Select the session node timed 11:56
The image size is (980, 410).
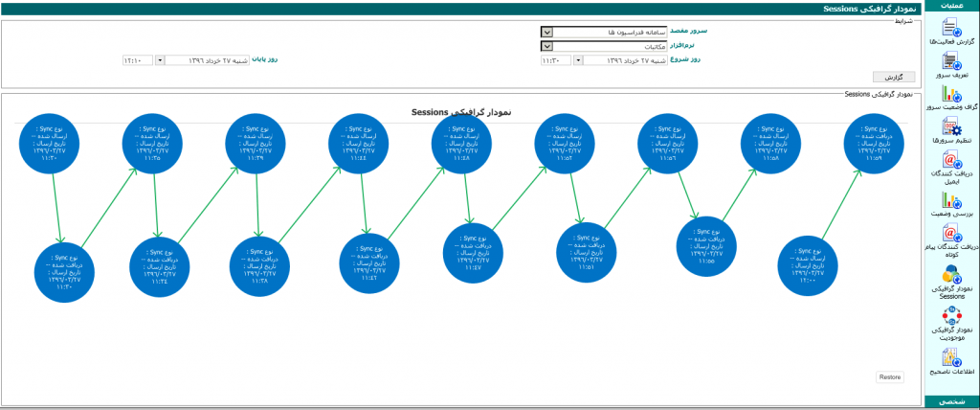point(667,144)
